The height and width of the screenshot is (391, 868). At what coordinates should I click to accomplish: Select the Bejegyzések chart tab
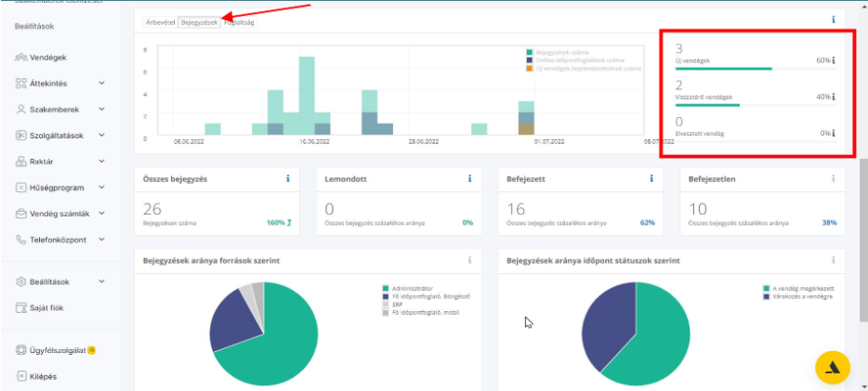200,22
